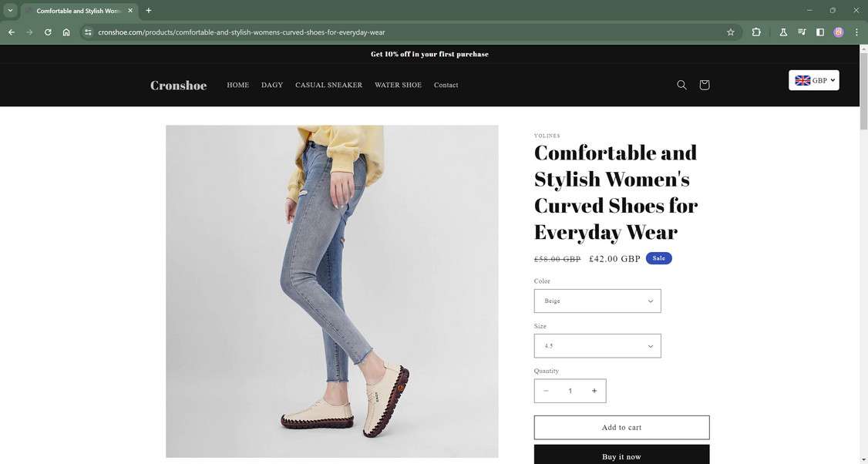
Task: Expand the Size dropdown showing 4.5
Action: [x=597, y=345]
